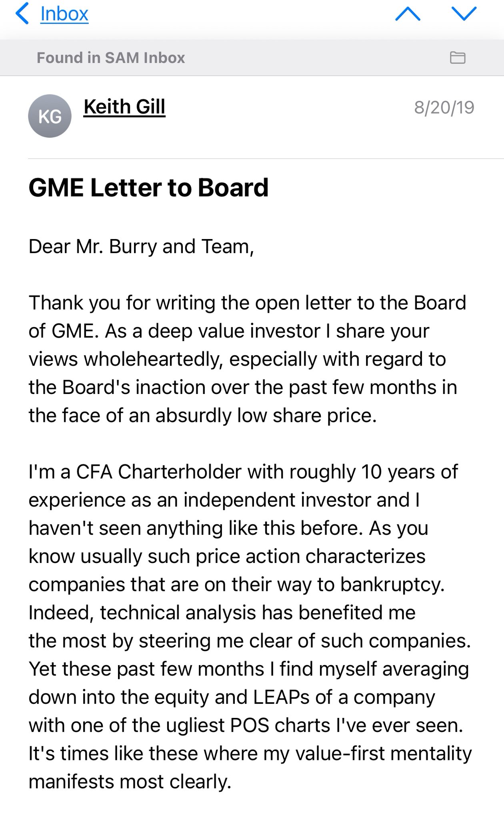Go back via the Inbox link
504x820 pixels.
(64, 14)
